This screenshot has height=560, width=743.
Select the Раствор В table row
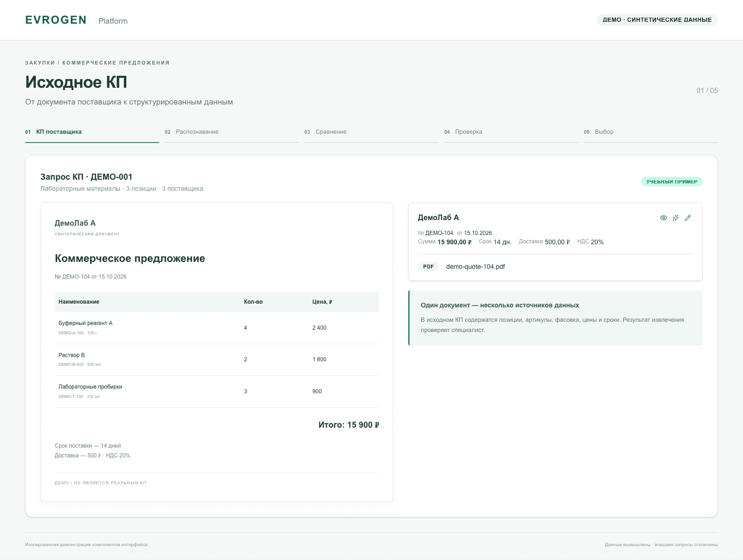(x=217, y=359)
